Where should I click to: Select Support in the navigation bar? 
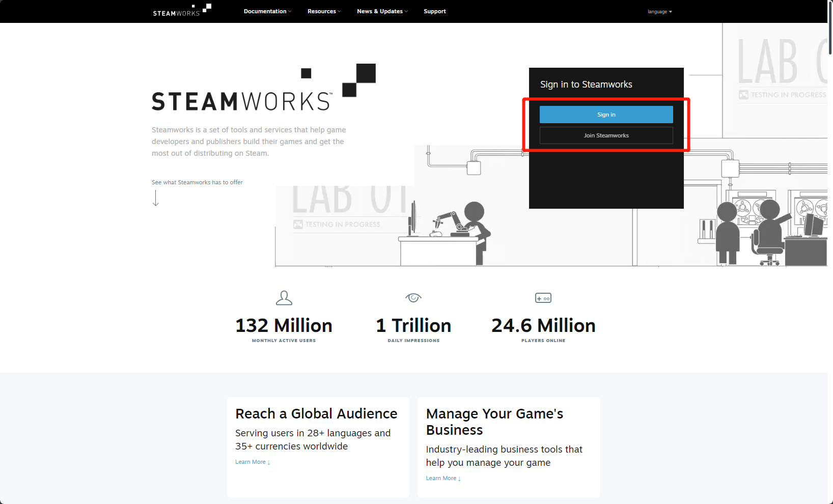coord(434,11)
